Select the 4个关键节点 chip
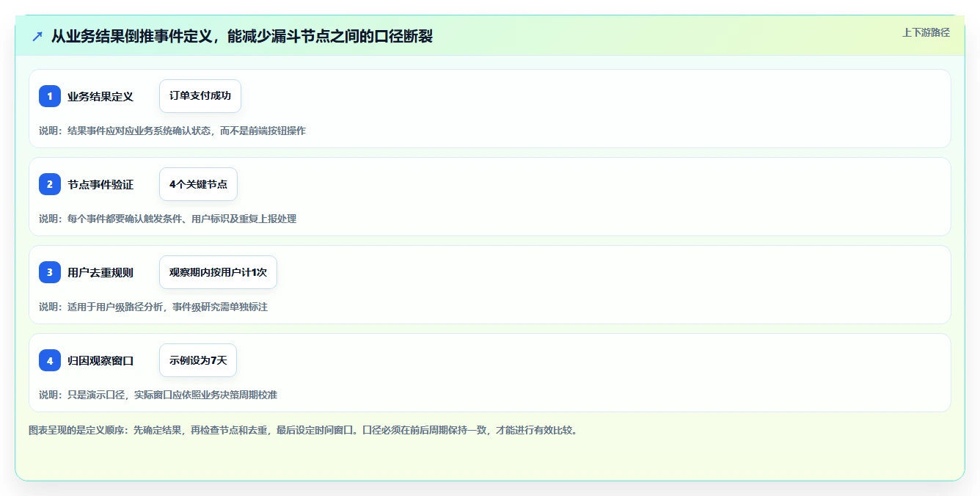980x496 pixels. 198,184
